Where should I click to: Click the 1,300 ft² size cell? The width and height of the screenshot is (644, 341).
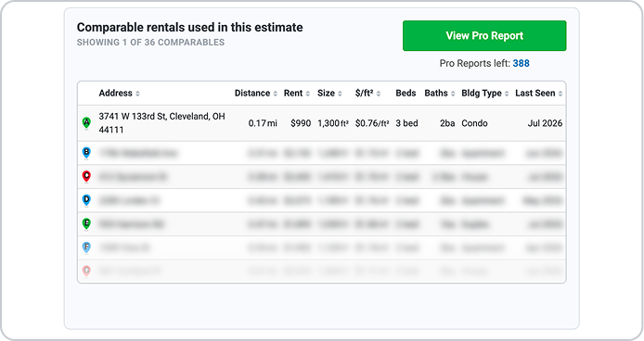click(x=333, y=123)
